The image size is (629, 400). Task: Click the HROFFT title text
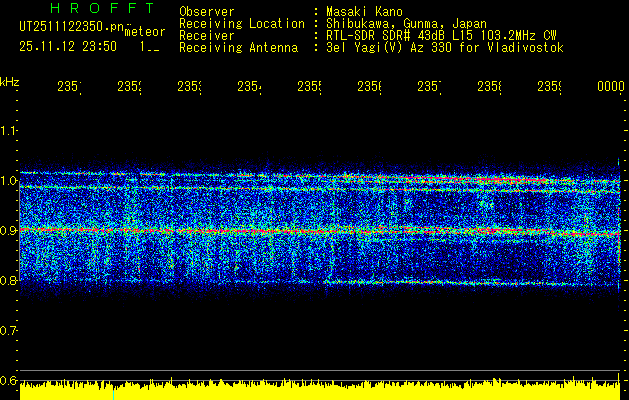pyautogui.click(x=103, y=8)
